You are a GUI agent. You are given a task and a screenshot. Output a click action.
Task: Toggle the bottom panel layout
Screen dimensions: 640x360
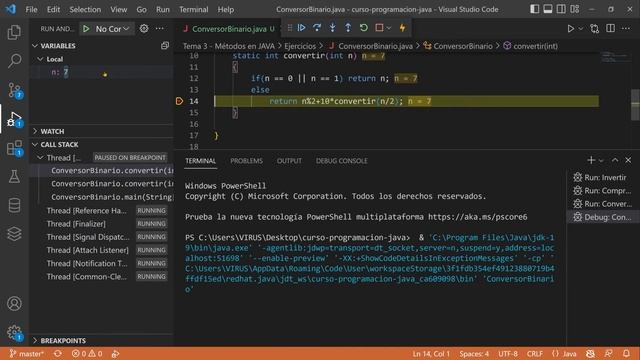coord(548,9)
